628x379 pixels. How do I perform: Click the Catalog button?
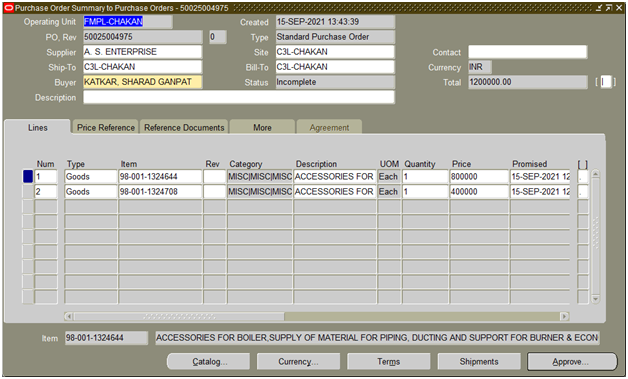209,362
